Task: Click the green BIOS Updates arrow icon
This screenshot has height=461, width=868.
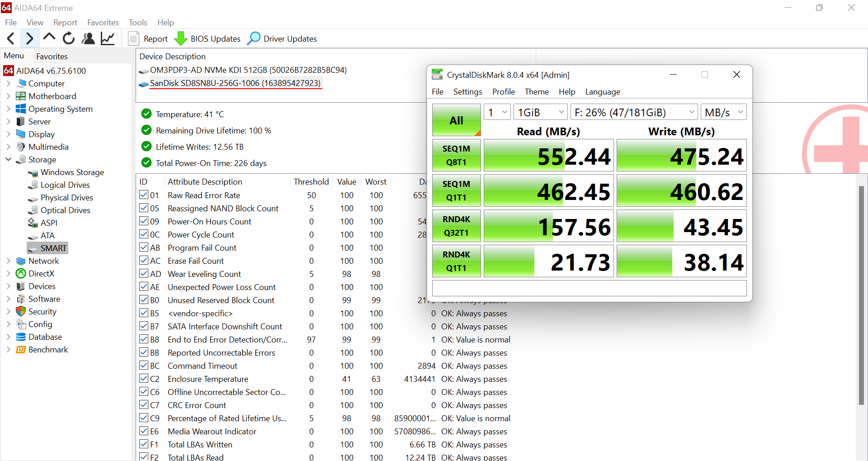Action: click(181, 38)
